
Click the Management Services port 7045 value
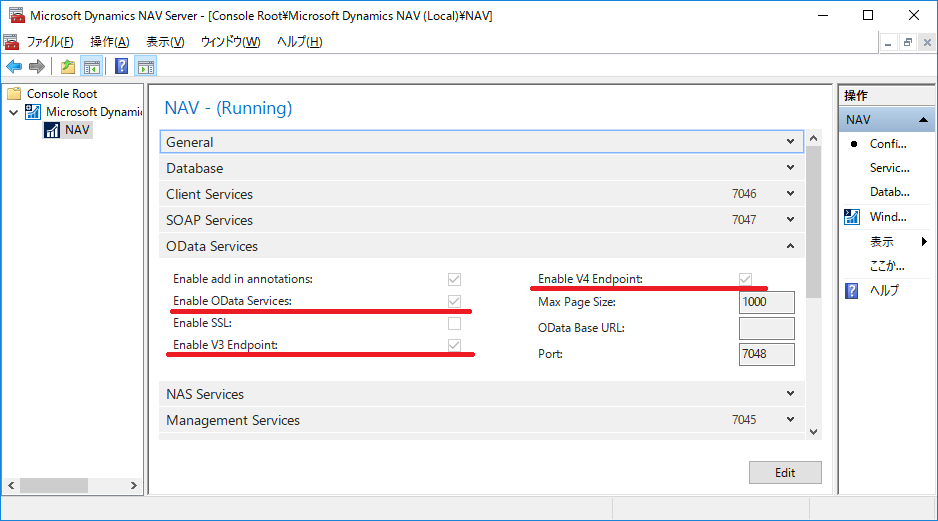(744, 420)
